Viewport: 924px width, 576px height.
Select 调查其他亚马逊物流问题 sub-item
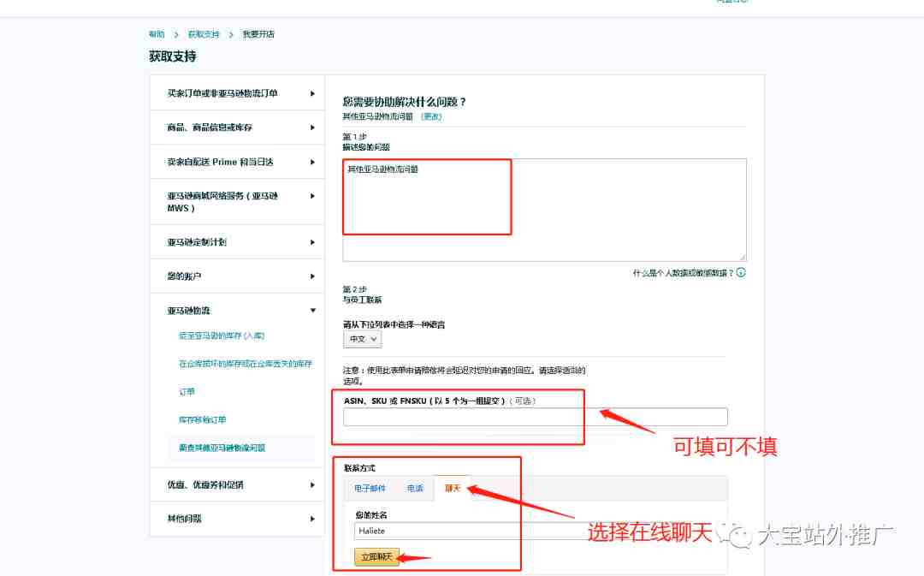pyautogui.click(x=222, y=448)
